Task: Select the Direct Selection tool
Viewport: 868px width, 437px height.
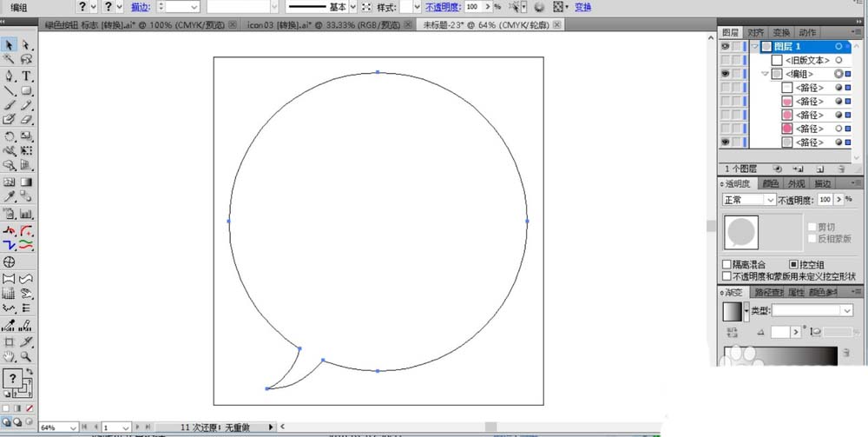Action: pos(26,45)
